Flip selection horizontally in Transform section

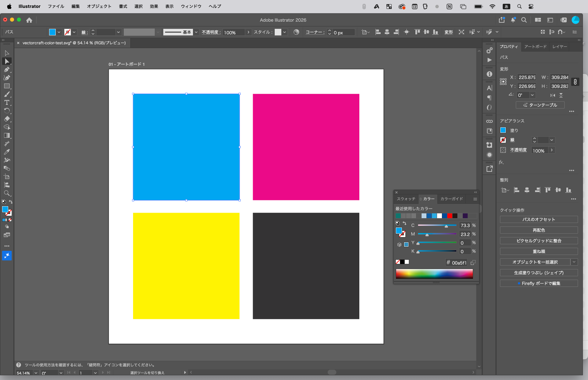(x=553, y=95)
